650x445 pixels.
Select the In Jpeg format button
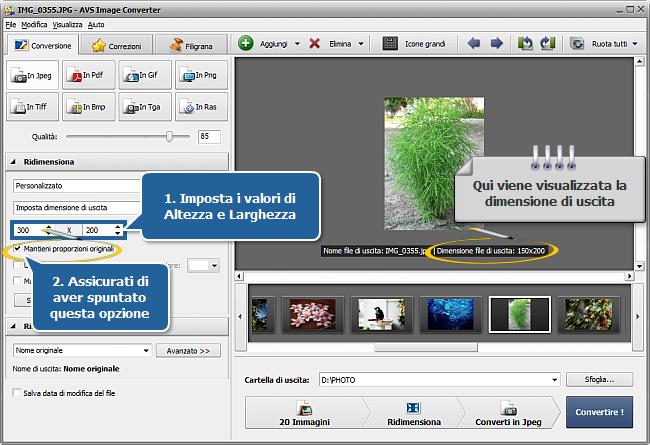pyautogui.click(x=32, y=75)
